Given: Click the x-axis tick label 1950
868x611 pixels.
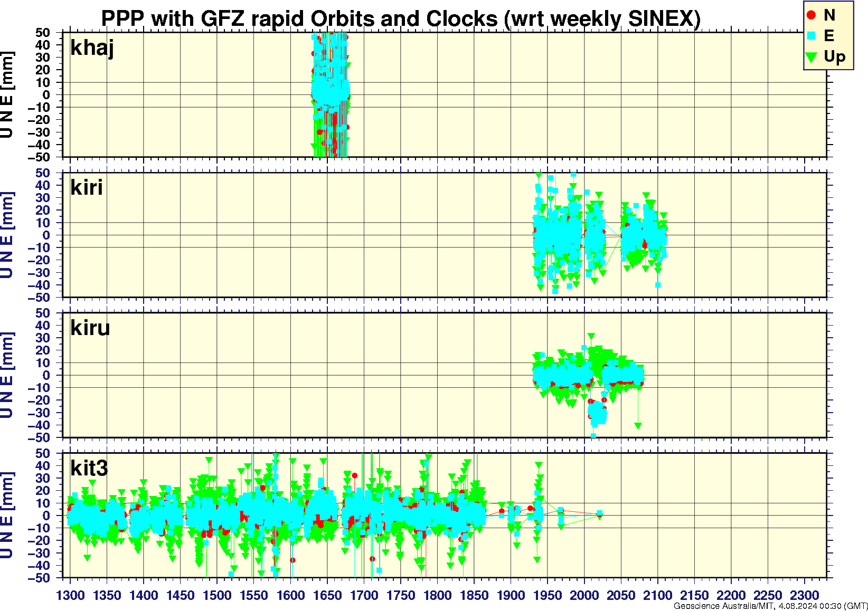Looking at the screenshot, I should coord(548,595).
